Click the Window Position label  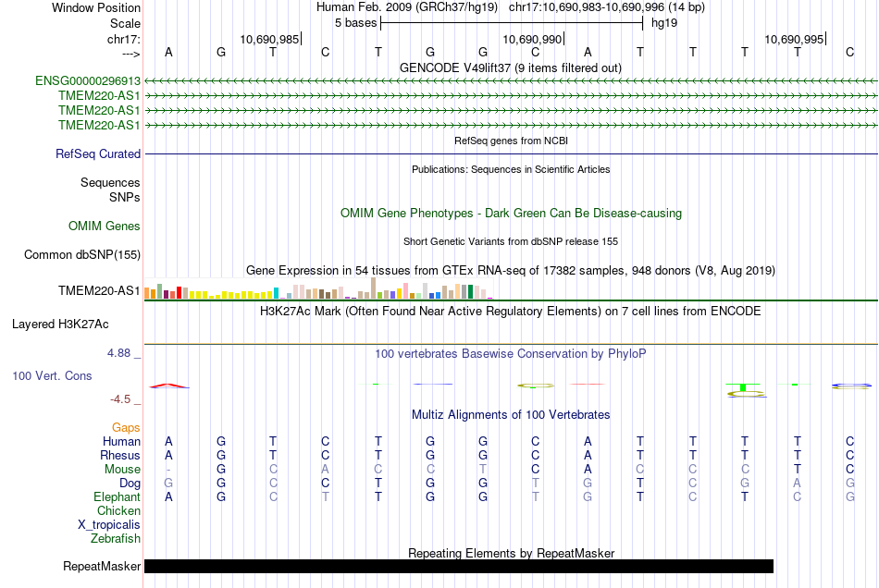[x=96, y=7]
